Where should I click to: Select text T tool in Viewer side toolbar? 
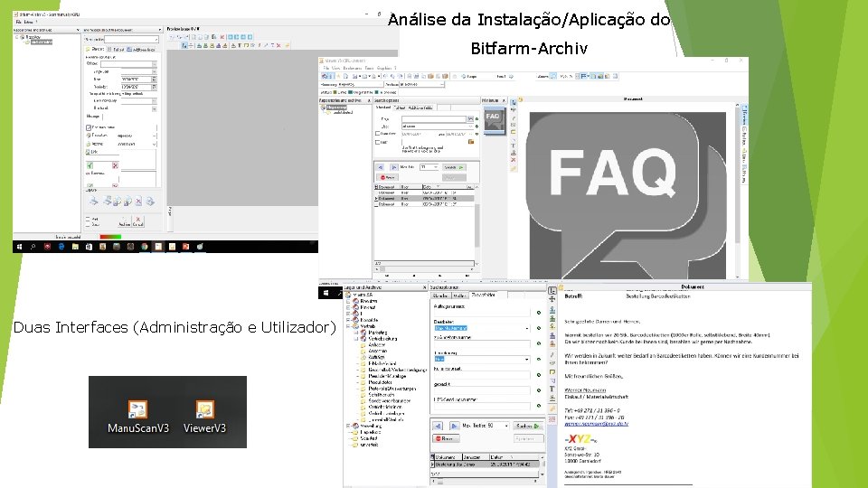point(514,145)
